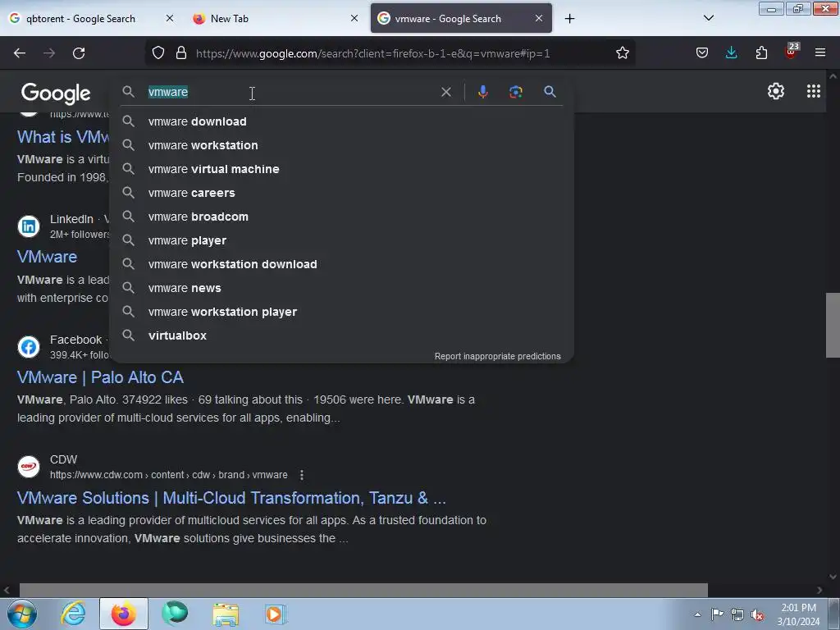This screenshot has height=630, width=840.
Task: Click the Firefox taskbar icon
Action: (x=124, y=614)
